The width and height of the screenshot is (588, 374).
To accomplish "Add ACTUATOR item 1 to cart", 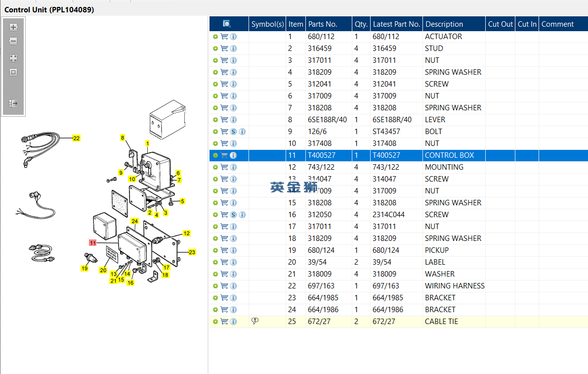I will click(x=224, y=37).
